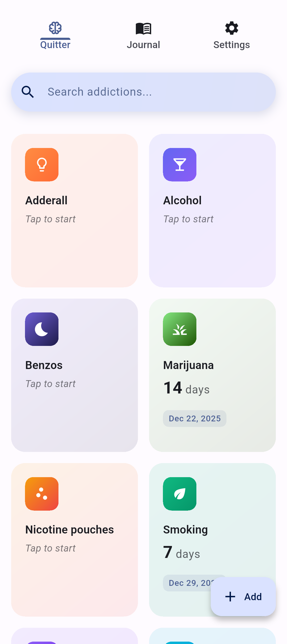Tap the Smoking leaf icon
The height and width of the screenshot is (644, 287).
click(180, 494)
